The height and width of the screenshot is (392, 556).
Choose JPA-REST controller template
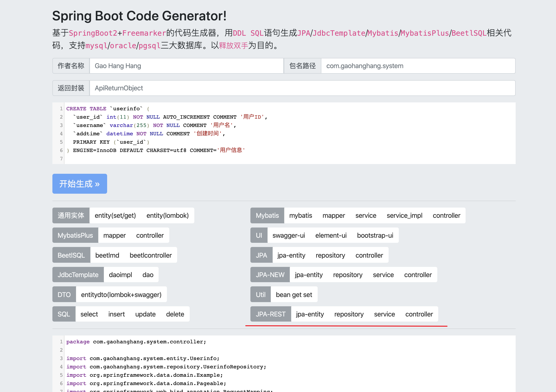point(419,314)
